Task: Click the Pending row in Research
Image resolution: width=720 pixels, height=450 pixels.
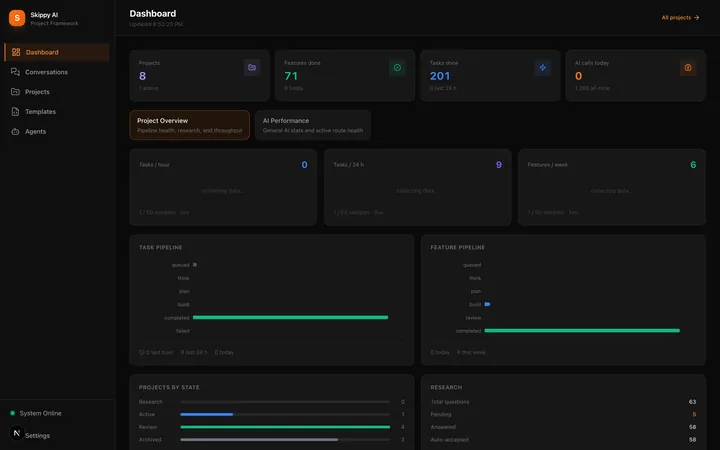Action: [563, 414]
